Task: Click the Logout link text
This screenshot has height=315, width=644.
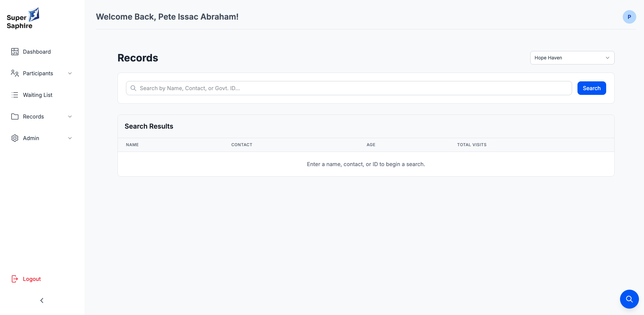Action: point(32,279)
